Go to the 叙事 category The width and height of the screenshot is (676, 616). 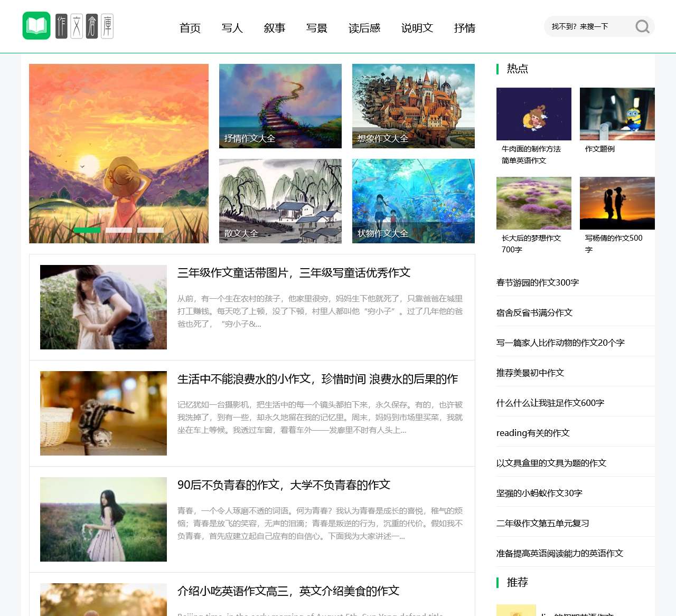tap(275, 28)
